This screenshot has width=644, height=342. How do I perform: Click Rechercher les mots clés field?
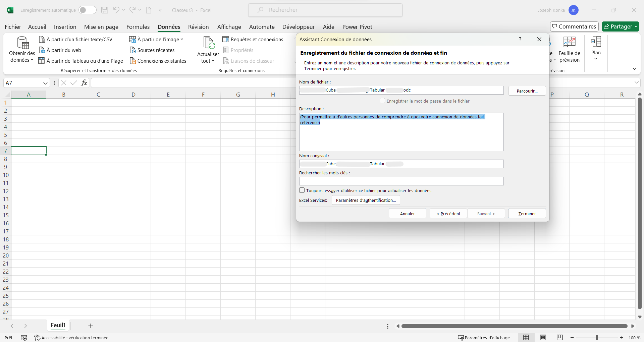click(401, 181)
